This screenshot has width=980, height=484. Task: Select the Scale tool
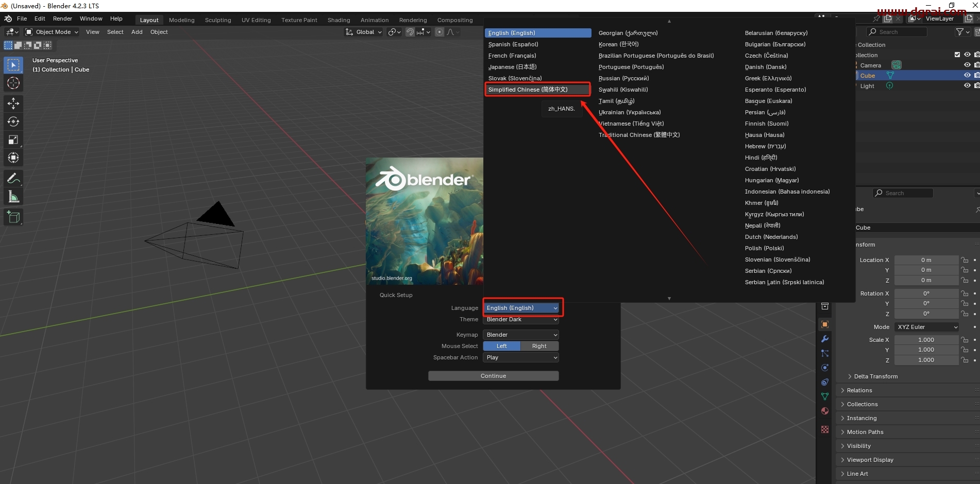click(x=13, y=140)
